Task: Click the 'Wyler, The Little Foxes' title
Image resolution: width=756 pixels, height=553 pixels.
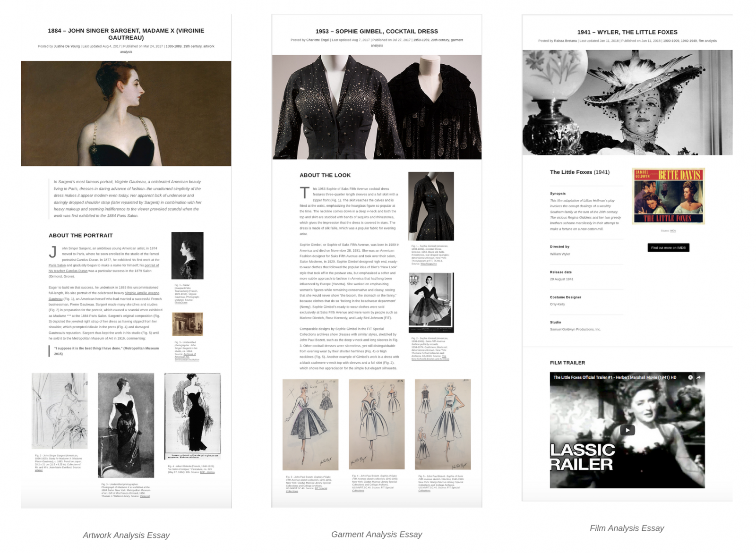Action: (627, 32)
